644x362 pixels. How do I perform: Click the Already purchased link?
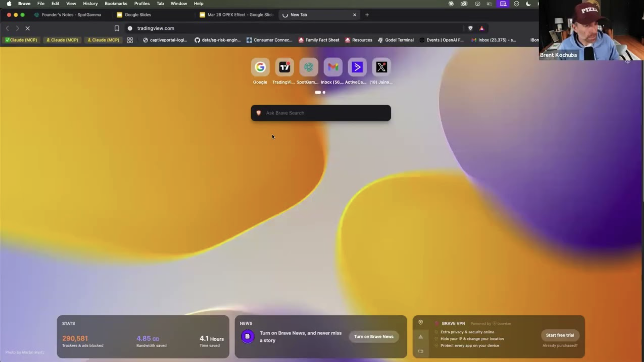click(560, 345)
